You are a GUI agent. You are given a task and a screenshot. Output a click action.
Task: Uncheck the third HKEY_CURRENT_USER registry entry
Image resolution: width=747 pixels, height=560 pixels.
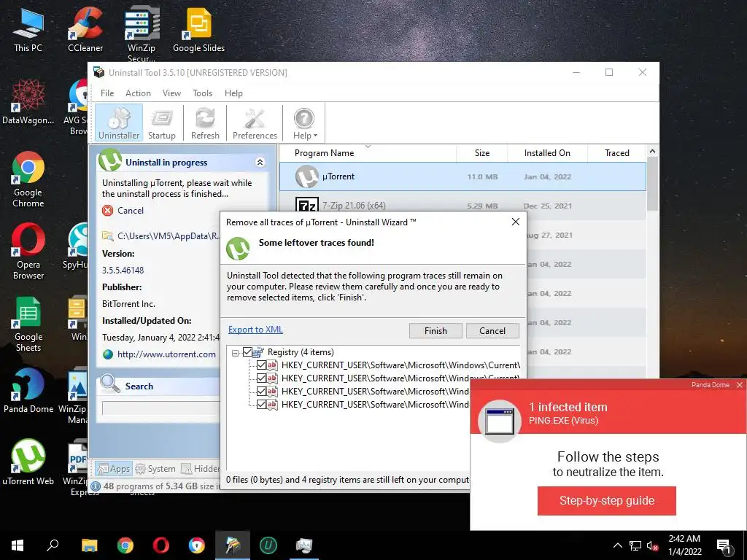click(261, 392)
